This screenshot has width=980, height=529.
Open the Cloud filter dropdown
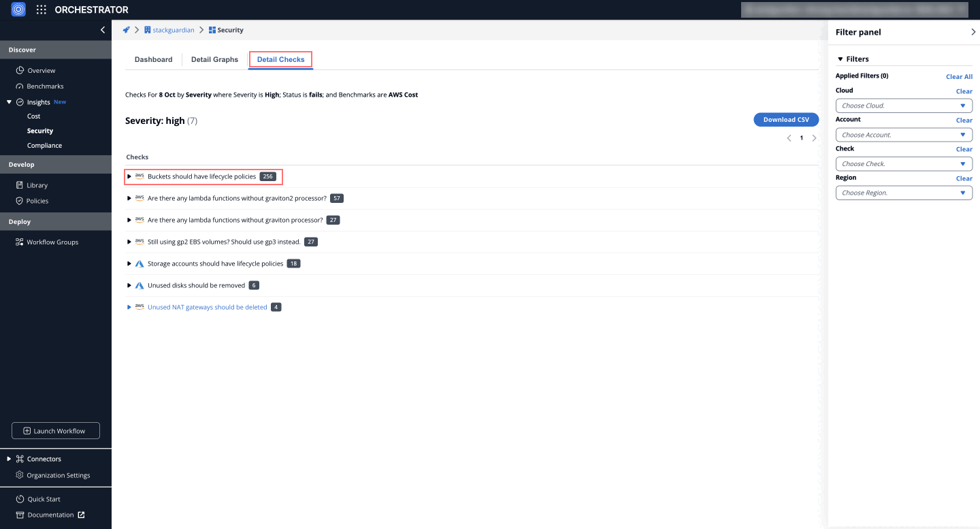[903, 106]
